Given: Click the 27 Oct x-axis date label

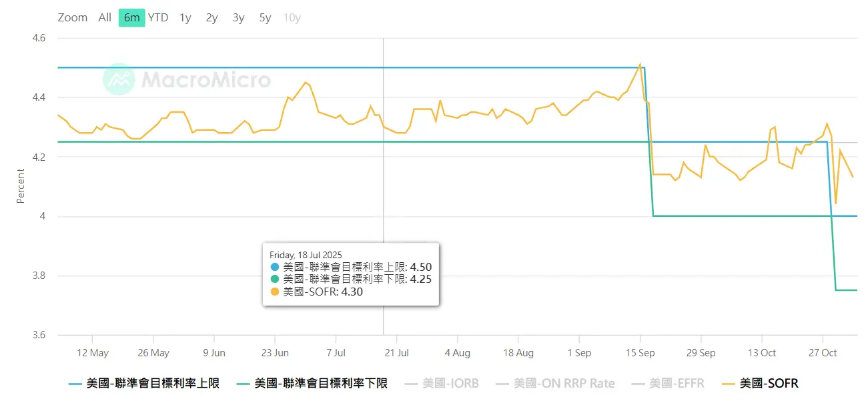Looking at the screenshot, I should pyautogui.click(x=823, y=353).
